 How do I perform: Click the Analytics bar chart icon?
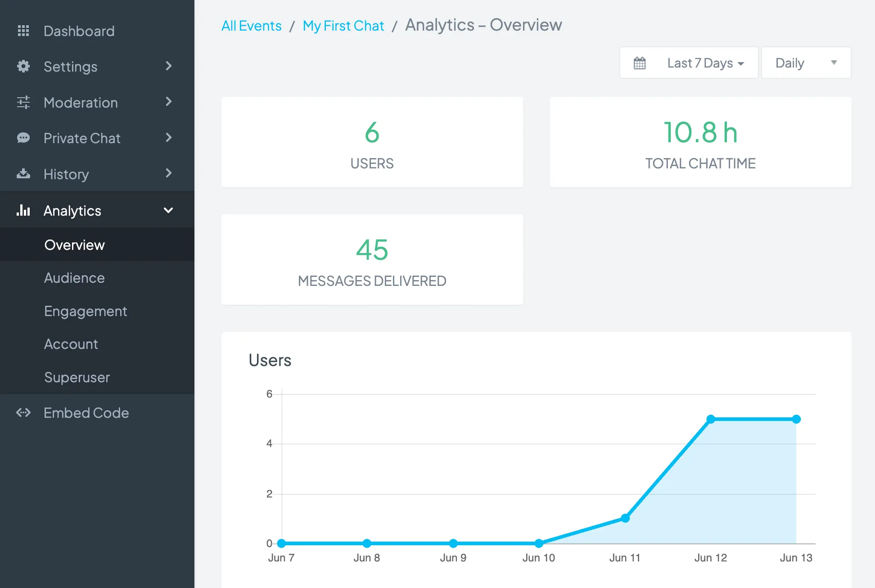[x=23, y=210]
